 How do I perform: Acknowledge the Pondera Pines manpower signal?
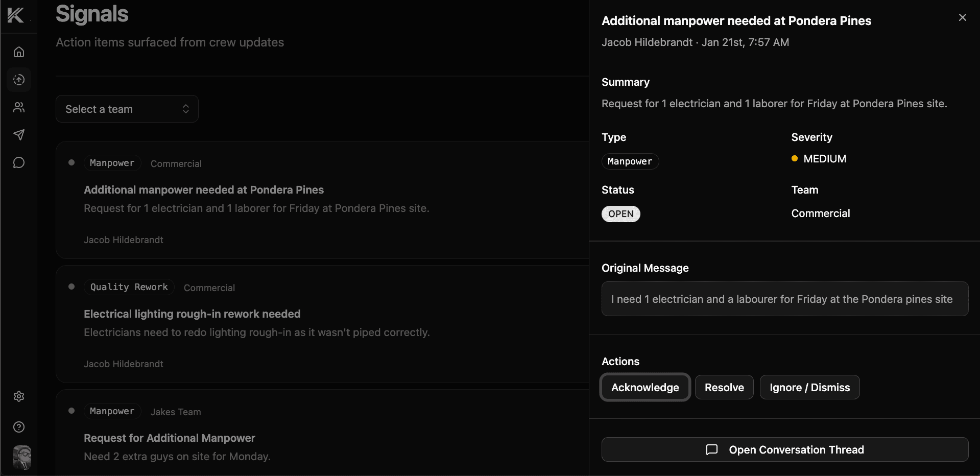pos(644,387)
